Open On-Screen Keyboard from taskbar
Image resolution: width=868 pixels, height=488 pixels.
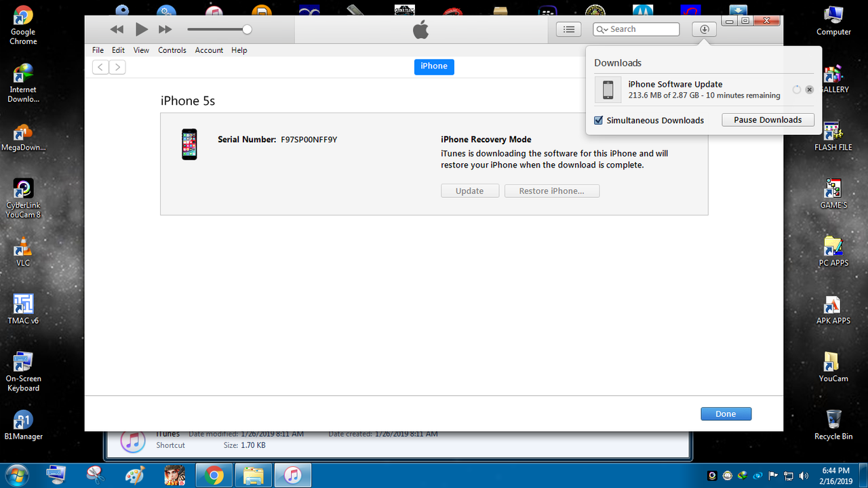click(56, 476)
